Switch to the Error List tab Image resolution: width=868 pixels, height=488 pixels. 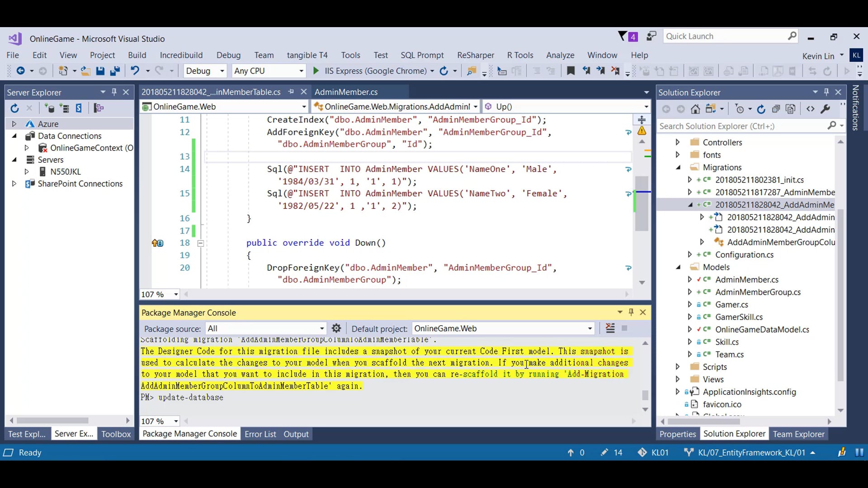(260, 434)
